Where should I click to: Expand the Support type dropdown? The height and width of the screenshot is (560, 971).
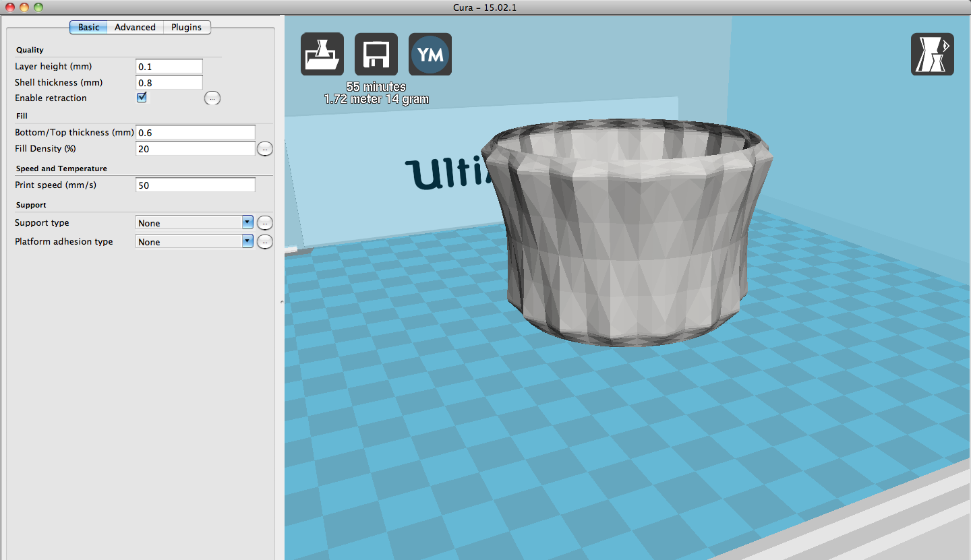[x=194, y=223]
